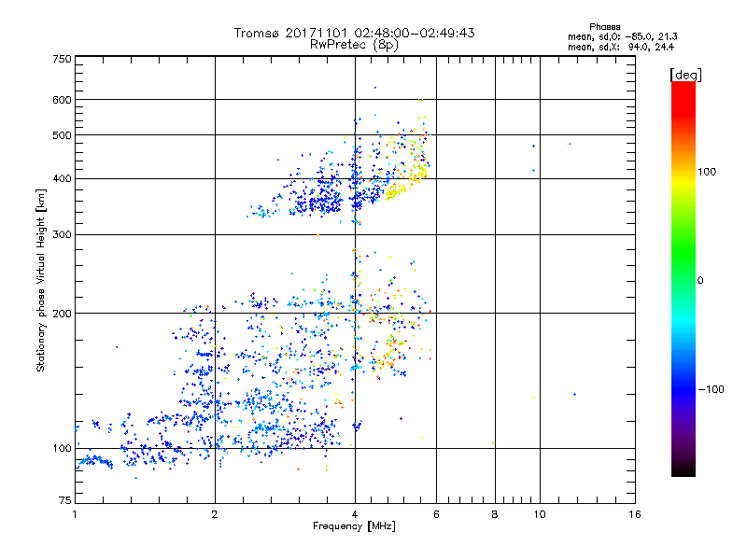Screen dimensions: 747x560
Task: Click the x-axis '8' tick label
Action: coord(495,514)
